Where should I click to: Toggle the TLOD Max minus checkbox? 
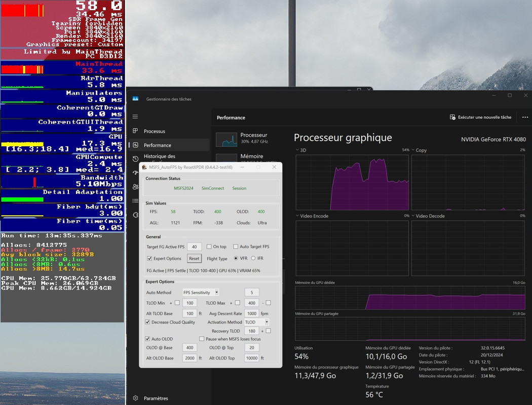(x=269, y=303)
